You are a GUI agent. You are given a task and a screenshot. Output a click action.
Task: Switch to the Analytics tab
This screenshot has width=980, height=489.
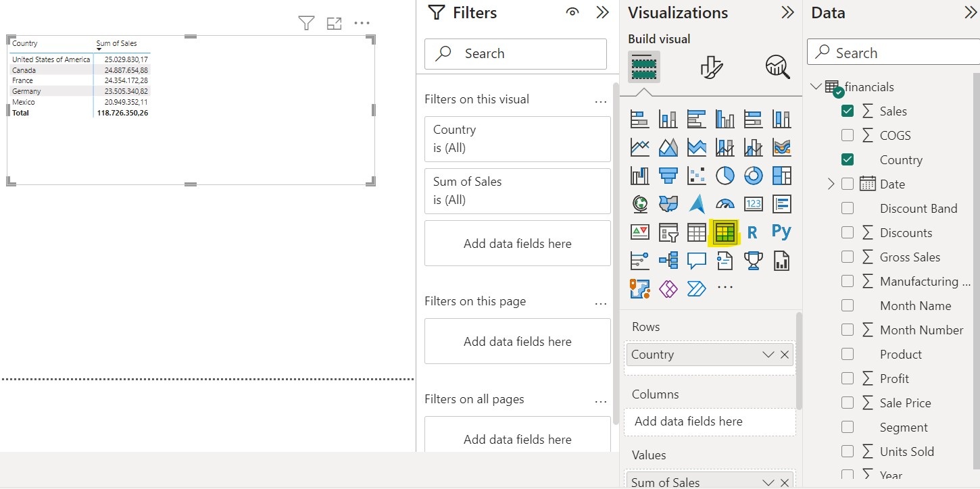click(x=777, y=67)
